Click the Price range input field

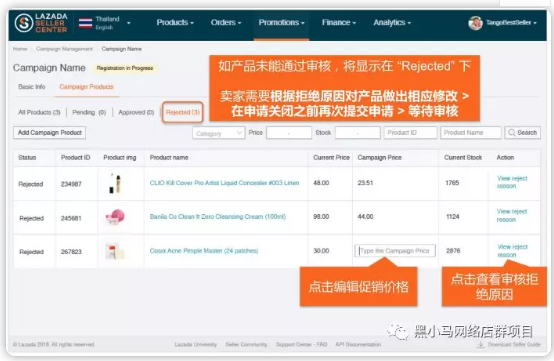click(289, 133)
